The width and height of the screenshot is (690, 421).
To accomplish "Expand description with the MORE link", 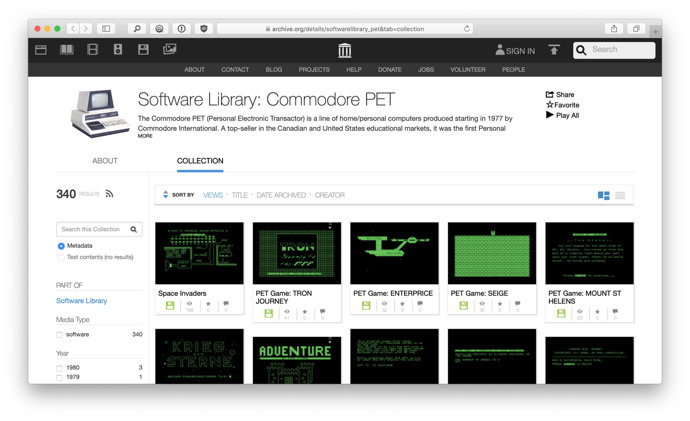I will pyautogui.click(x=145, y=136).
